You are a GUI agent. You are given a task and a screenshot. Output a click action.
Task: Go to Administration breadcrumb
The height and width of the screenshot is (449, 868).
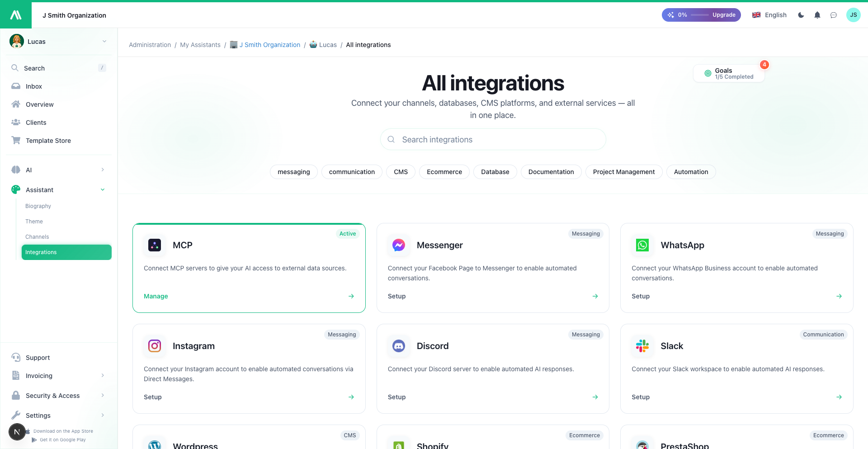(x=150, y=45)
